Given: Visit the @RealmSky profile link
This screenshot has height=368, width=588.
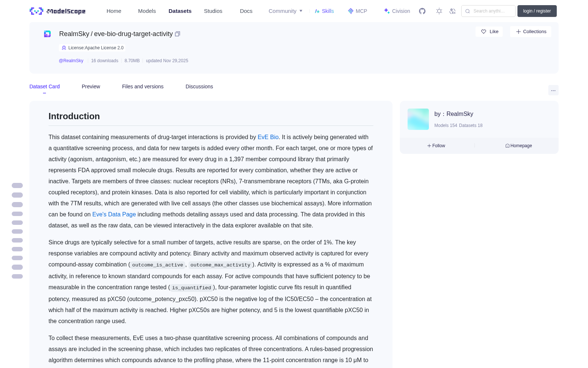Looking at the screenshot, I should point(71,61).
